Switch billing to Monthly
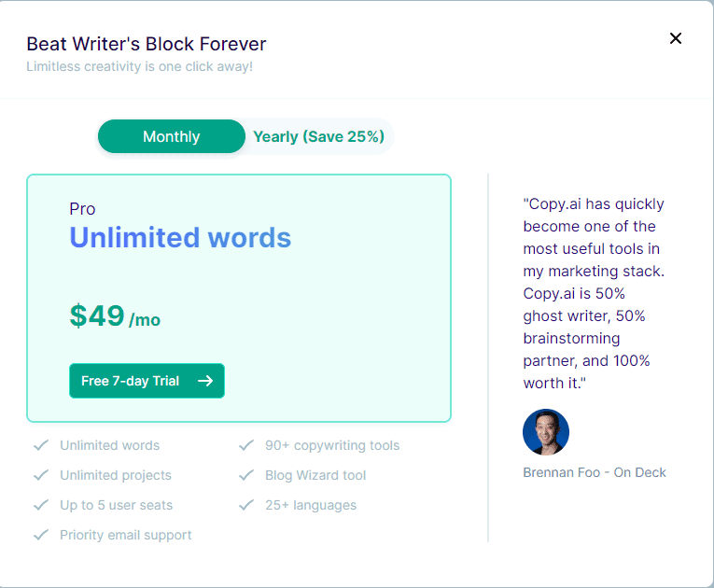Screen dimensions: 714x588 coord(171,136)
